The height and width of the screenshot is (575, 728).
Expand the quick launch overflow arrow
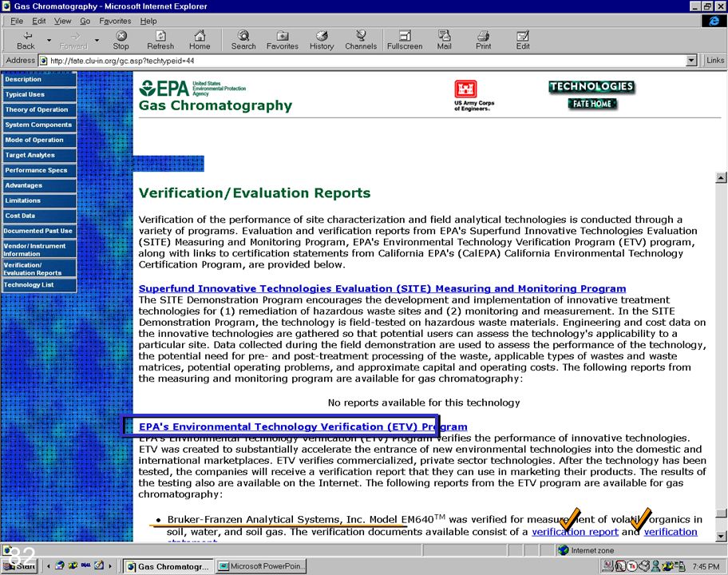[110, 565]
